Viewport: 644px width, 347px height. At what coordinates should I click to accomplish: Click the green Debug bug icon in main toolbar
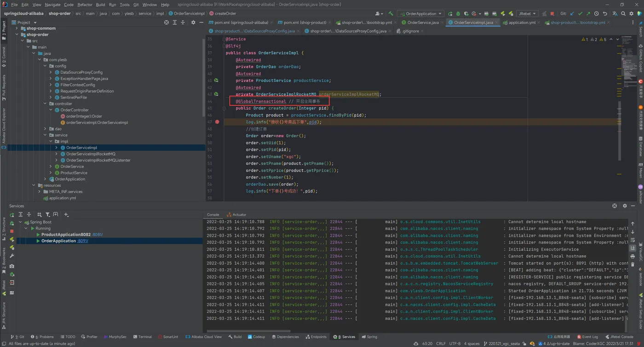tap(458, 14)
